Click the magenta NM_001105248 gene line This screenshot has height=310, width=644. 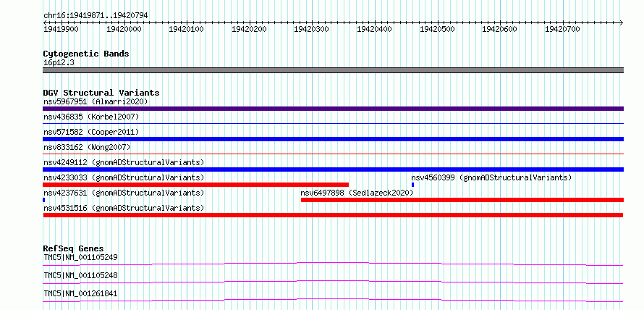click(x=333, y=282)
